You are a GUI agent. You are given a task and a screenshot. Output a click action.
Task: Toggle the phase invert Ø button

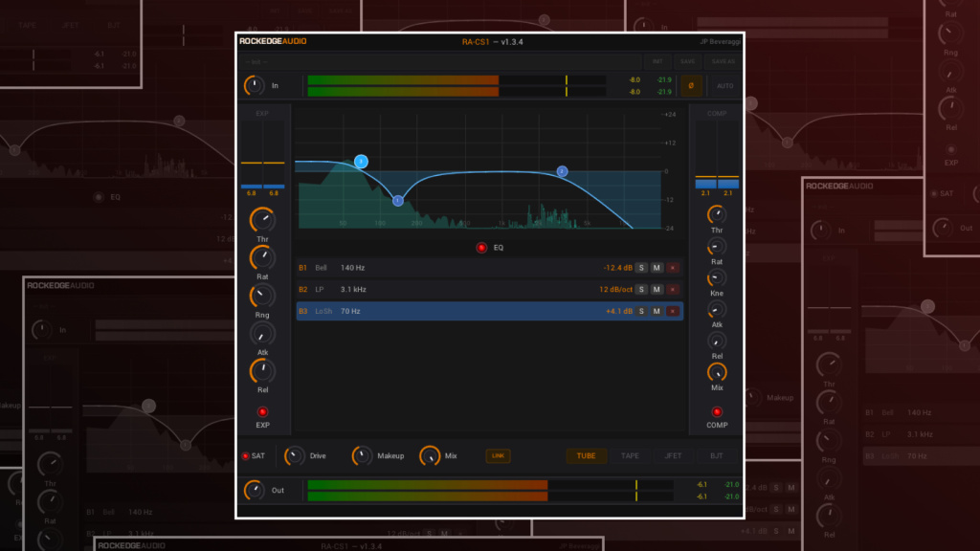point(691,85)
